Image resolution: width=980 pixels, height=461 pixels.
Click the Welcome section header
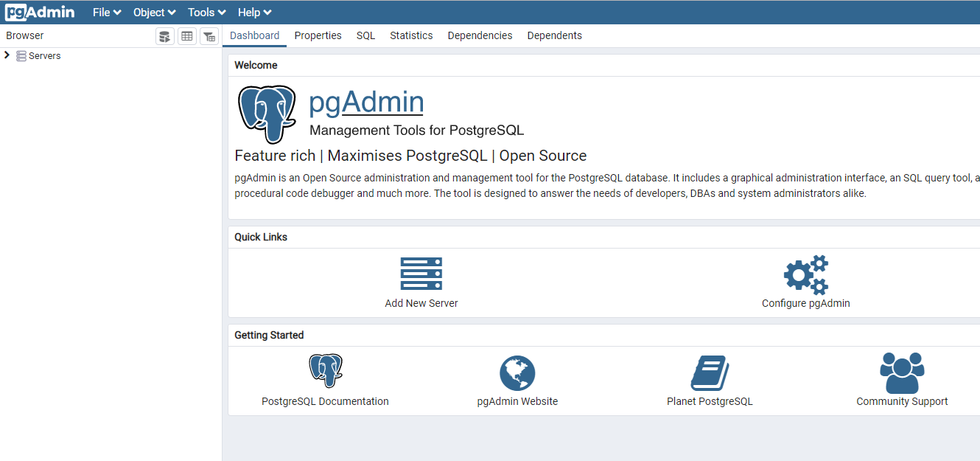point(256,65)
